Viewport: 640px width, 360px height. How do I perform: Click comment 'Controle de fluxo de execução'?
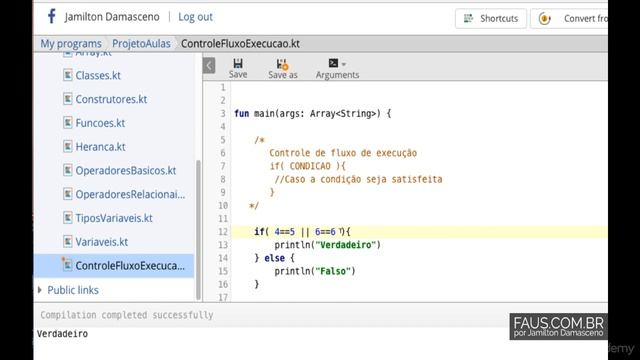[343, 153]
